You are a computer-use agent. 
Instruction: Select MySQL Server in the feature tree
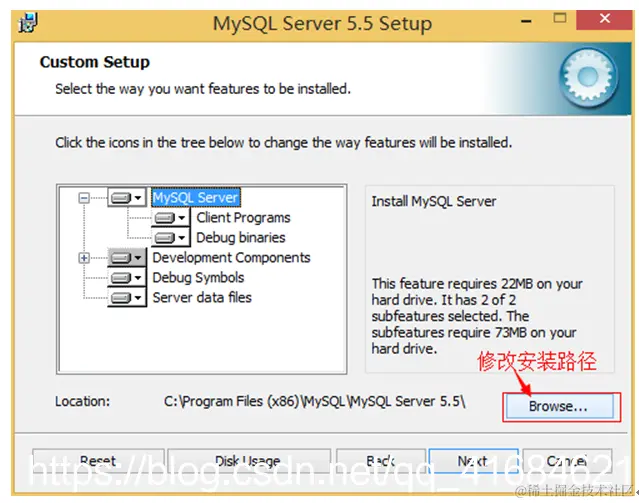tap(196, 198)
